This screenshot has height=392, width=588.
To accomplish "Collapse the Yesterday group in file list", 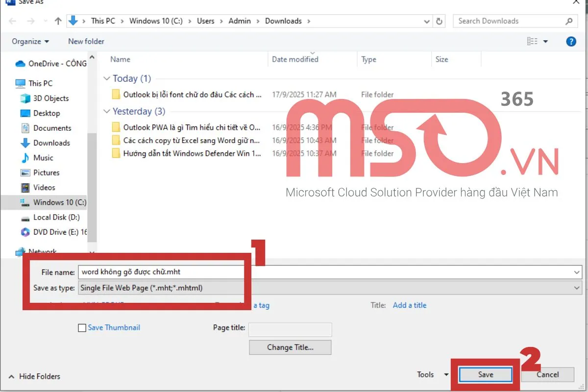I will [107, 112].
